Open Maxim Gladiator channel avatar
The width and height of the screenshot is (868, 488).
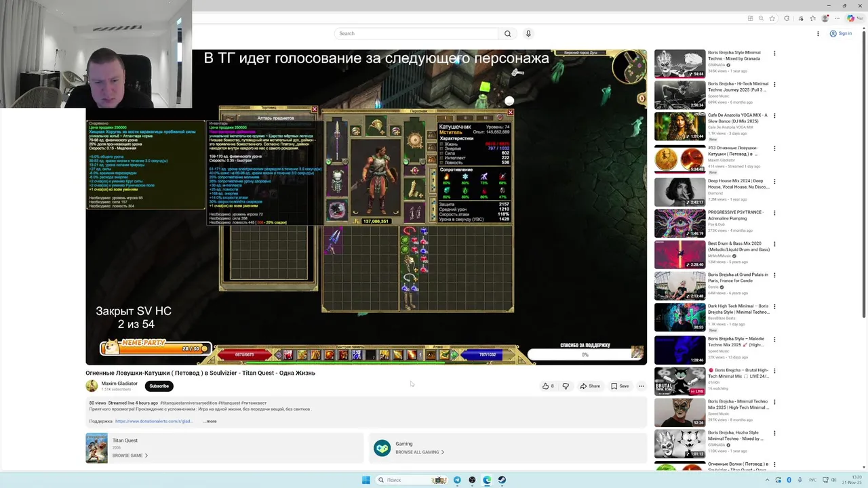point(92,386)
